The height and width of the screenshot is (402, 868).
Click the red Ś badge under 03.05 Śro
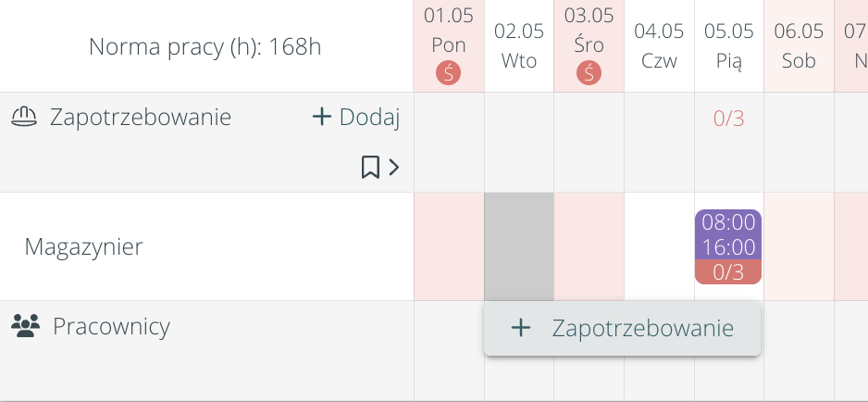coord(589,72)
